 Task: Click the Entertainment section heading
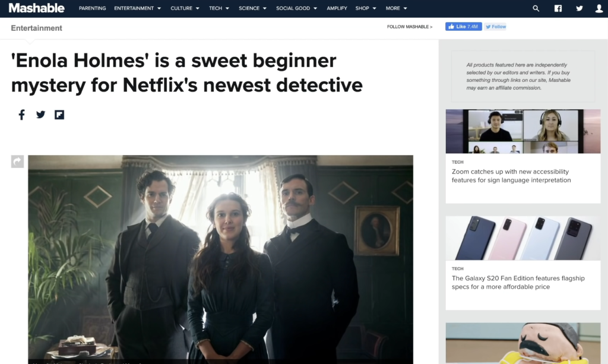tap(36, 28)
